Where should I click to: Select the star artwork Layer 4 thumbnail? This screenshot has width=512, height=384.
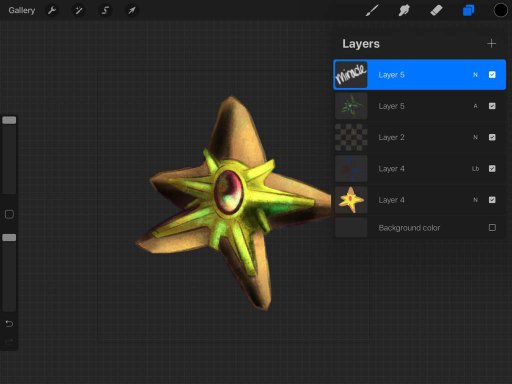pos(351,200)
